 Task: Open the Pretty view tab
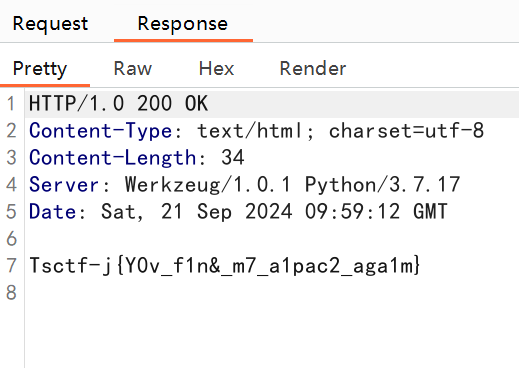coord(40,69)
